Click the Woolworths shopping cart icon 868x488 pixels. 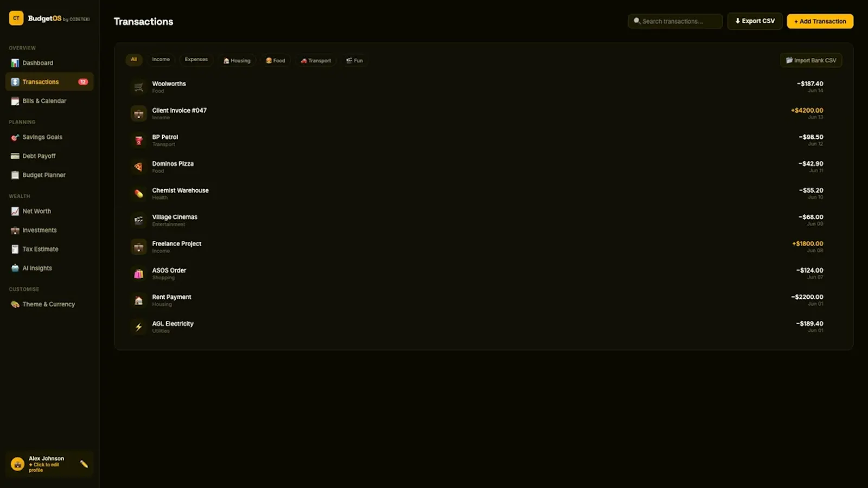[x=139, y=87]
